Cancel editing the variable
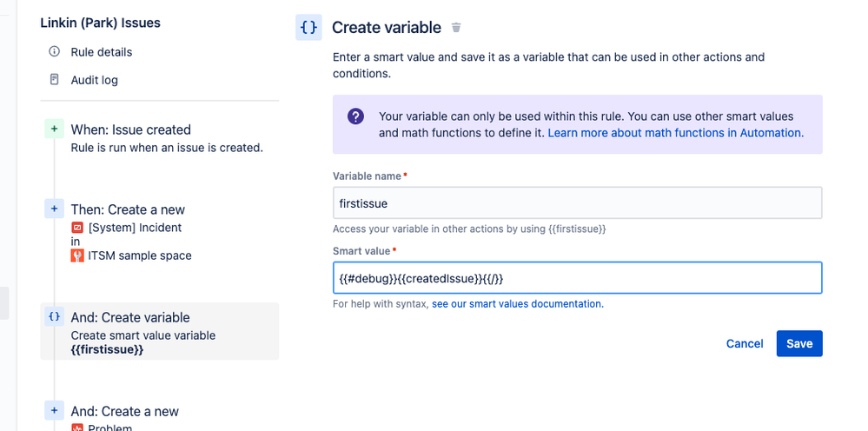 745,343
